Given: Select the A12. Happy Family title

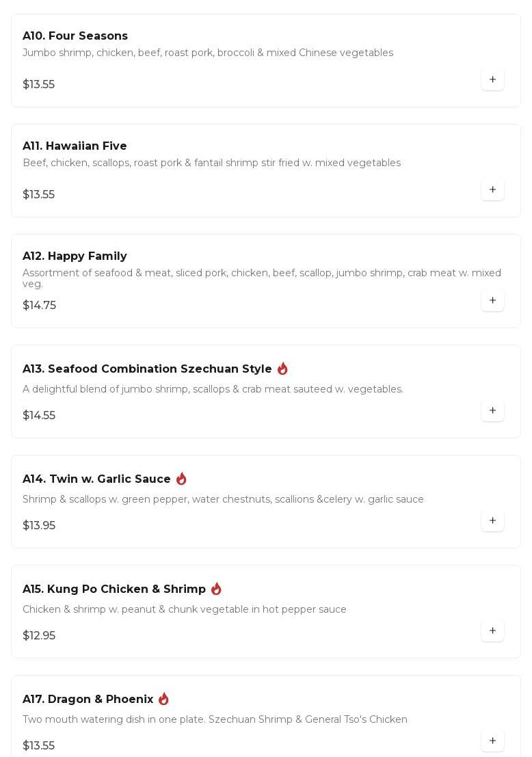Looking at the screenshot, I should [75, 256].
